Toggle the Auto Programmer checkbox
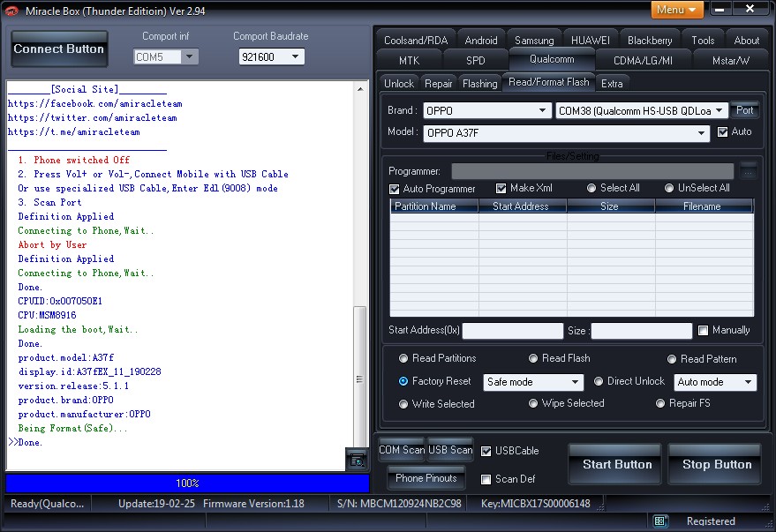The width and height of the screenshot is (776, 532). (x=395, y=189)
